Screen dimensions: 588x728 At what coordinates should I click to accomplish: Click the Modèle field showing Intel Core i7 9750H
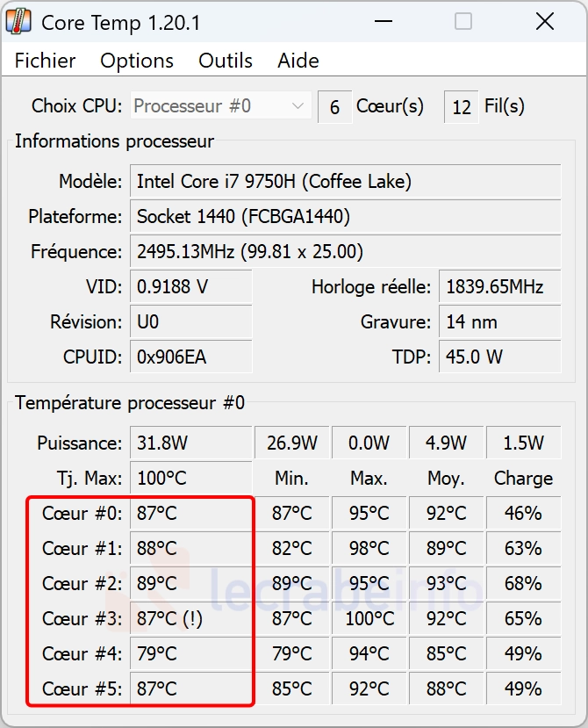[345, 181]
